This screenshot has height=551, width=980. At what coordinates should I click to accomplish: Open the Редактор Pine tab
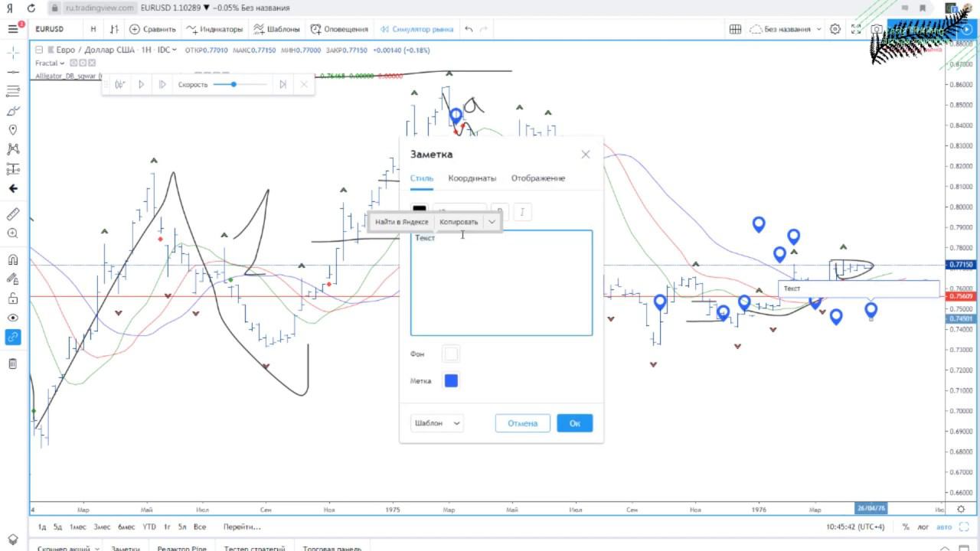182,548
